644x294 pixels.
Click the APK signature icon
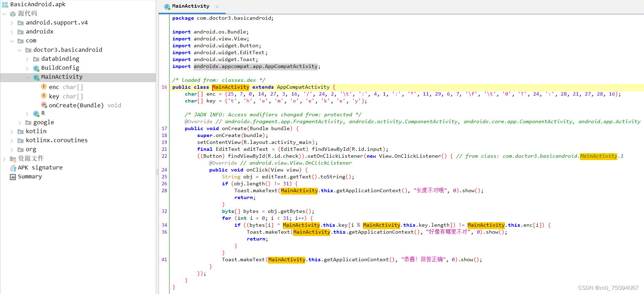coord(13,168)
